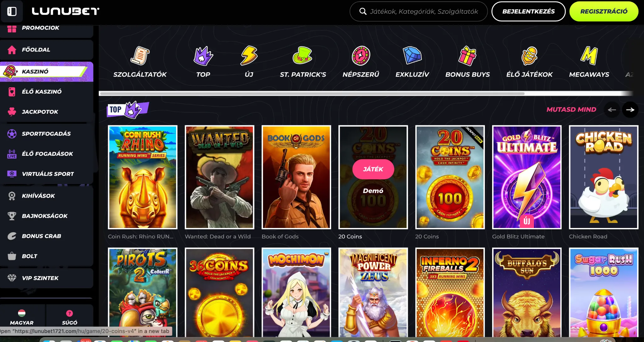Select Élő Játékok microphone category
Screen dimensions: 644x342
pos(529,56)
